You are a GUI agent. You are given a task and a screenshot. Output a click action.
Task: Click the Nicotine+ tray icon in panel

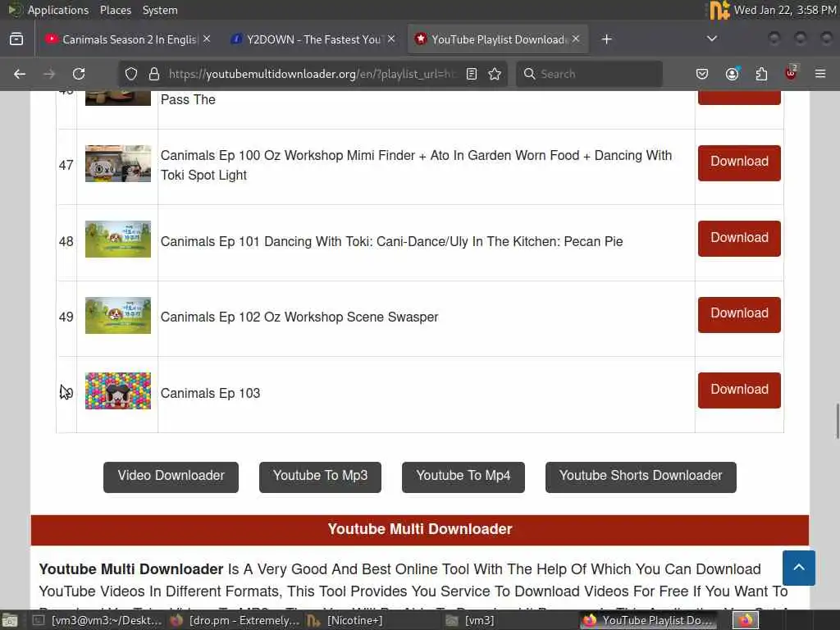pos(719,10)
